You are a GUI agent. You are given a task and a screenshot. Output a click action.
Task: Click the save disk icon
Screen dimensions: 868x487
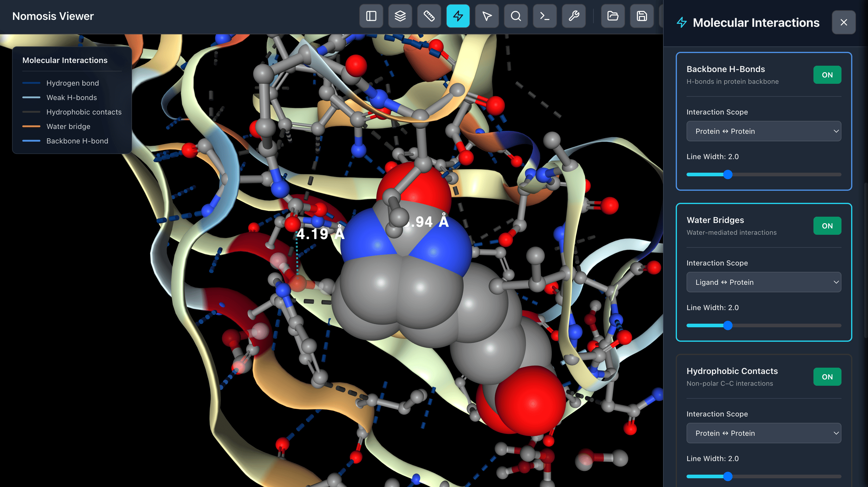point(642,16)
